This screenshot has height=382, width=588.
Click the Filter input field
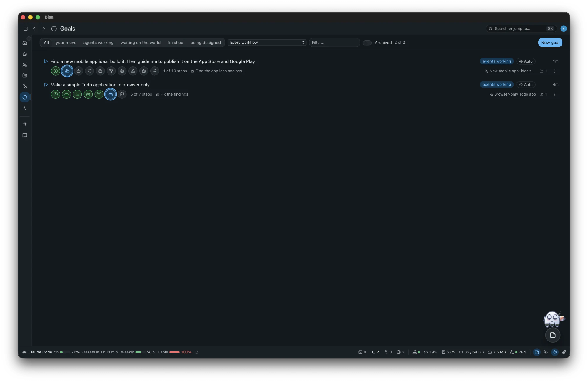coord(334,43)
